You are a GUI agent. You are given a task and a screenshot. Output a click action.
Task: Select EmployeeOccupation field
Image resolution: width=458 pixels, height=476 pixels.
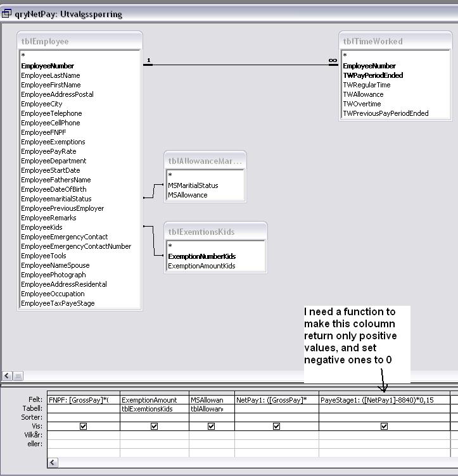click(x=80, y=294)
